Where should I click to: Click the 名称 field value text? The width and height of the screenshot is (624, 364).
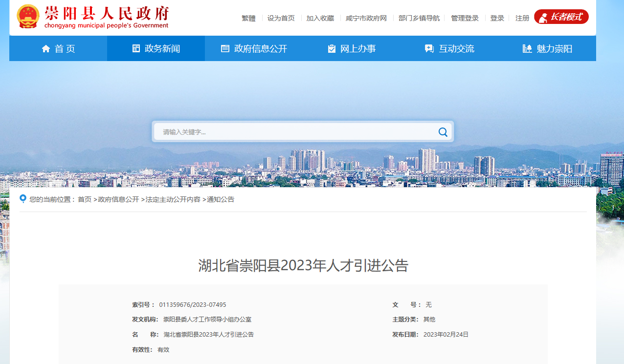point(209,335)
